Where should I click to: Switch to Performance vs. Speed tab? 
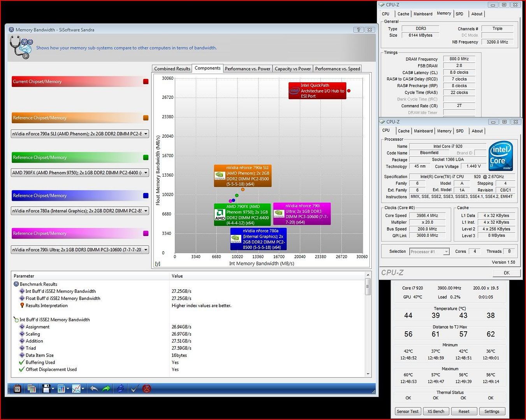coord(338,69)
